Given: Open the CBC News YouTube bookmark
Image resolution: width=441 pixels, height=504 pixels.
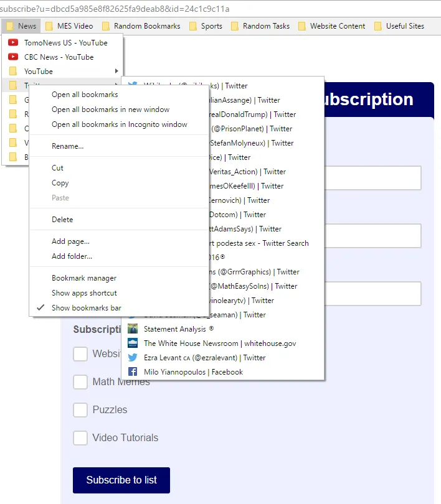Looking at the screenshot, I should 62,57.
